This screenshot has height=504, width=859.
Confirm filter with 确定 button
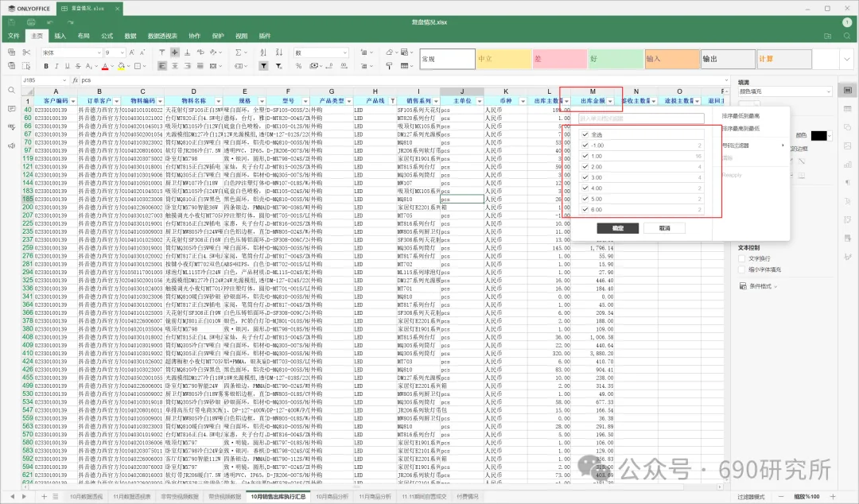(617, 228)
